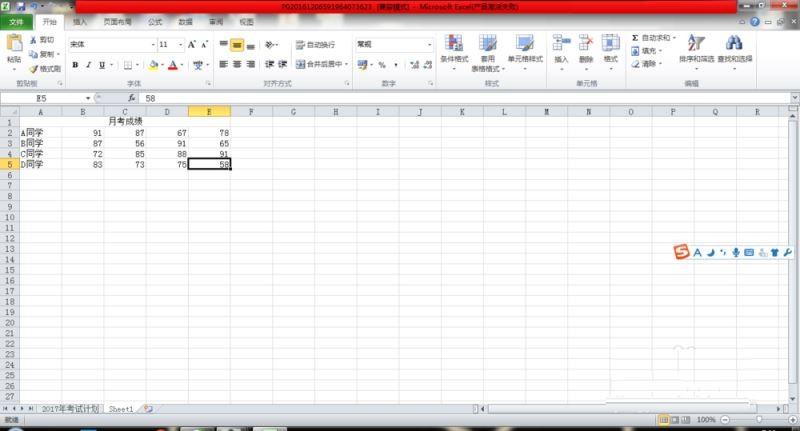Open the File (文件) button
Viewport: 800px width, 431px height.
pyautogui.click(x=16, y=21)
